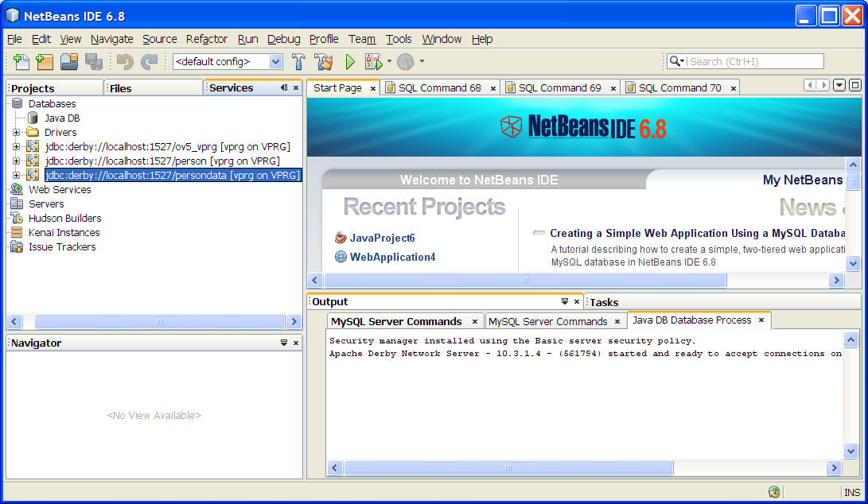Viewport: 868px width, 504px height.
Task: Click the Undo arrow in the toolbar
Action: coord(125,61)
